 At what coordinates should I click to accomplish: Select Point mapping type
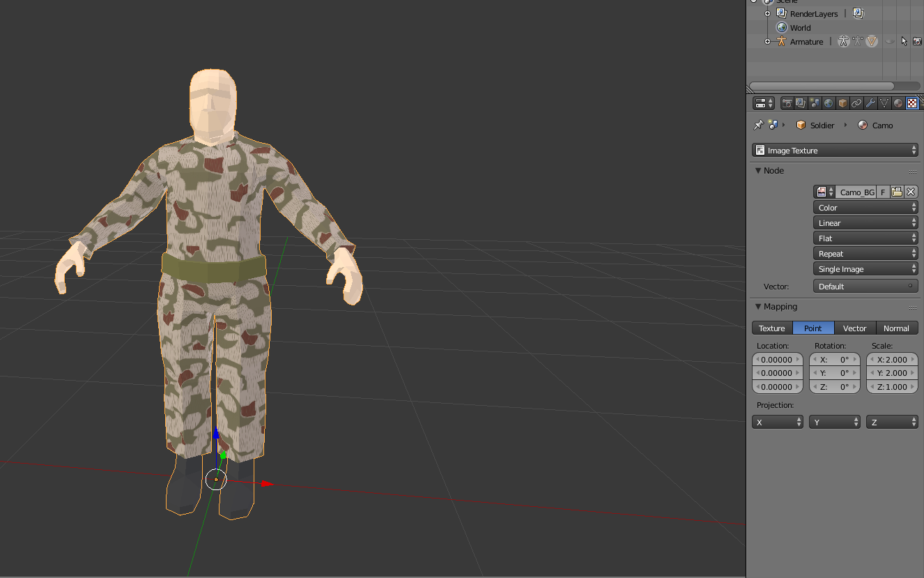[813, 328]
